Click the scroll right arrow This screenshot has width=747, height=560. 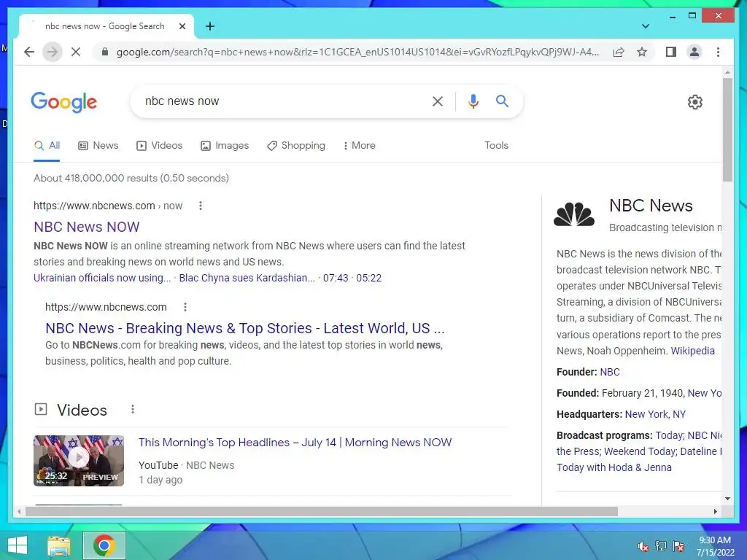click(x=715, y=511)
